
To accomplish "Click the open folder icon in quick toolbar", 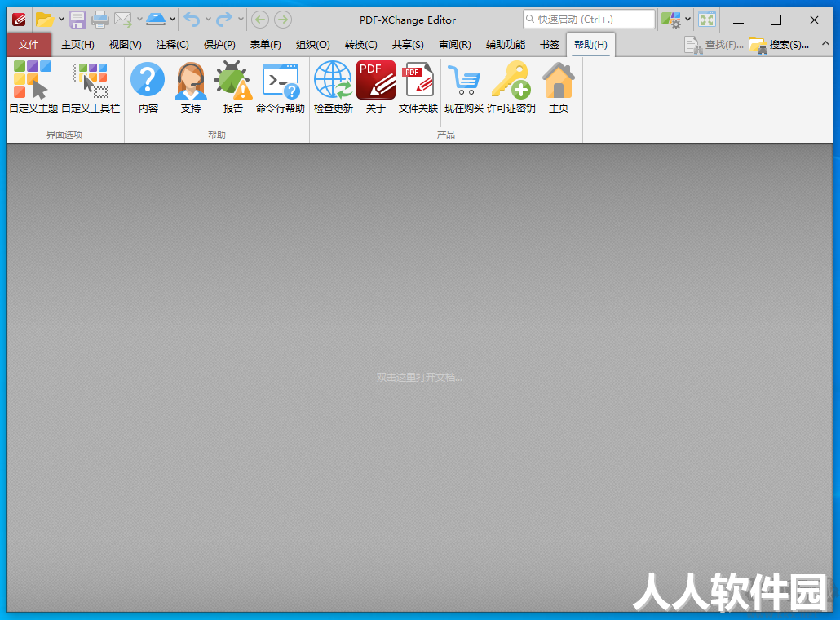I will pyautogui.click(x=45, y=20).
